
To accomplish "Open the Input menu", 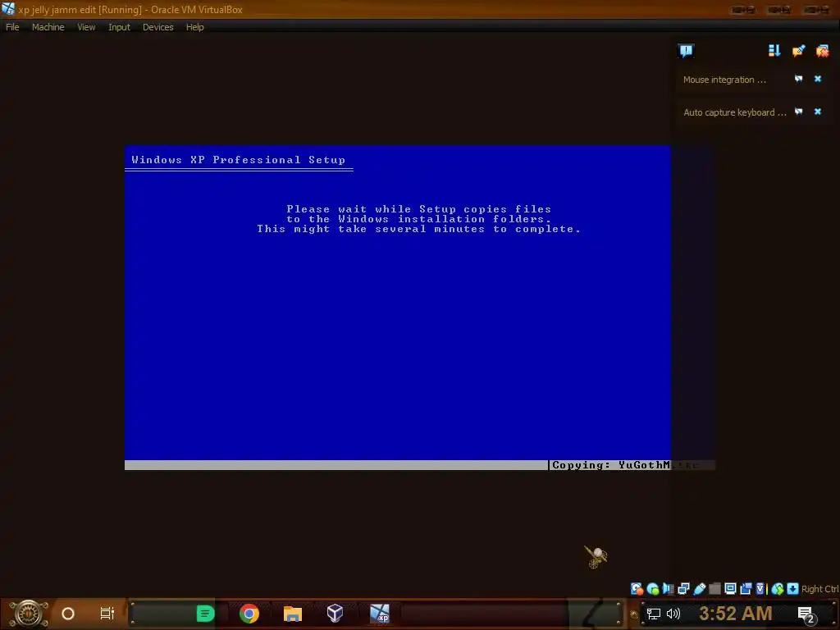I will click(x=119, y=27).
